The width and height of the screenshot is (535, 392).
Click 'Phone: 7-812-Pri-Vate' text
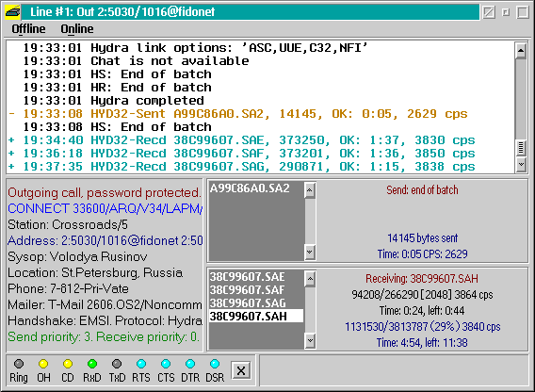click(68, 289)
